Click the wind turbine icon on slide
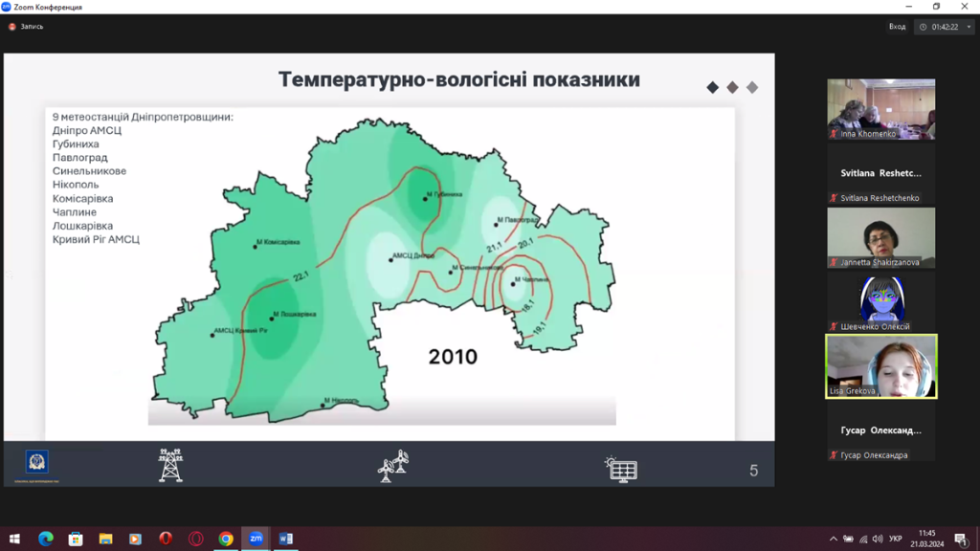This screenshot has height=551, width=980. (393, 466)
